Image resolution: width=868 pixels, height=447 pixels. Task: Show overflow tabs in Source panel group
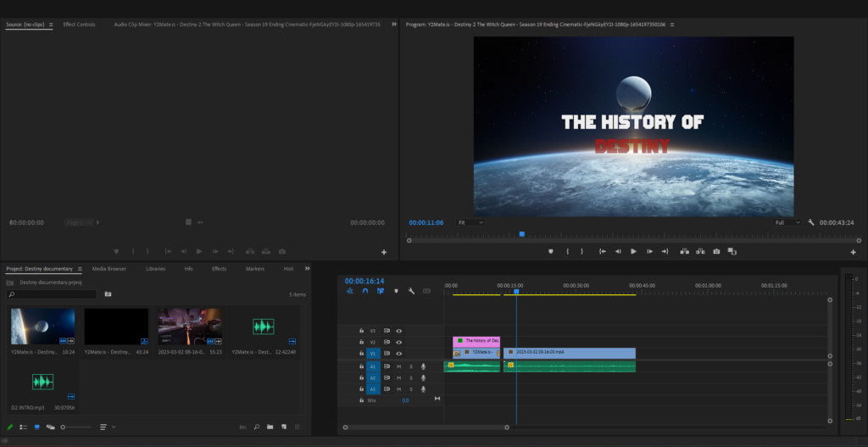click(394, 25)
